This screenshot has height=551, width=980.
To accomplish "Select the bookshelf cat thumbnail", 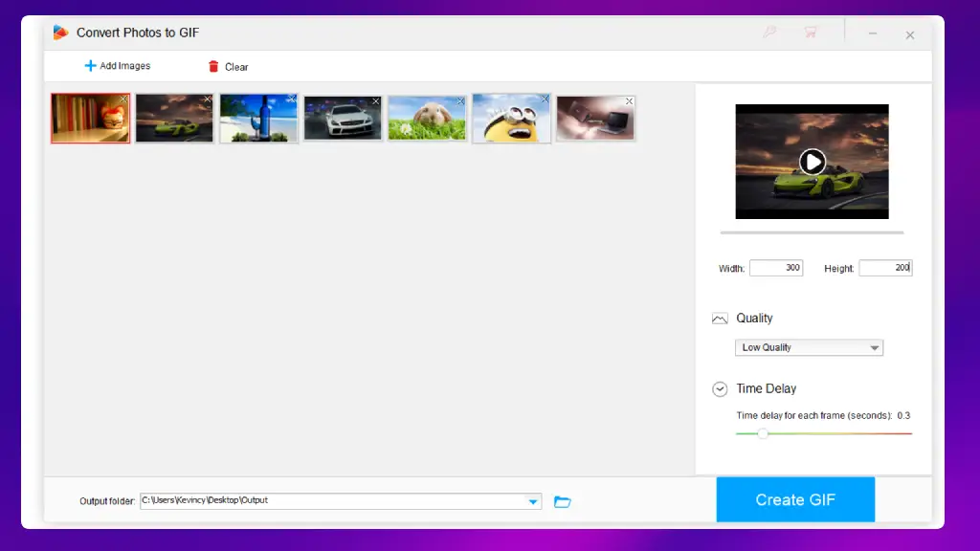I will [x=91, y=118].
